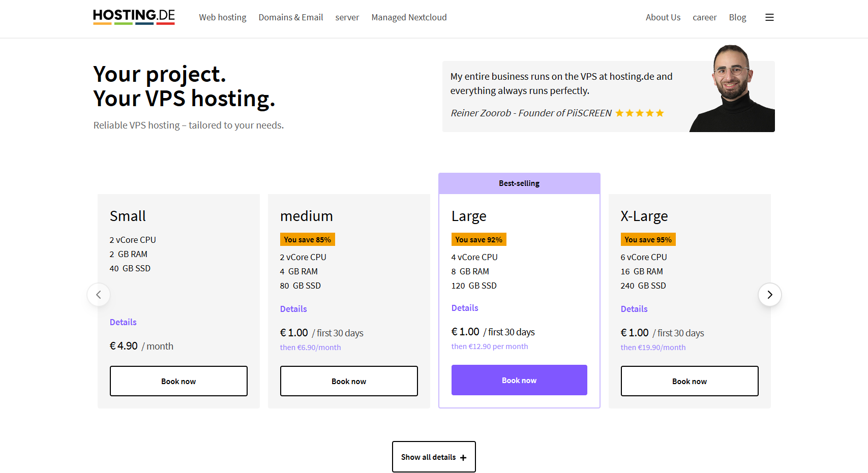Expand Show all details button
The image size is (868, 473).
(434, 457)
